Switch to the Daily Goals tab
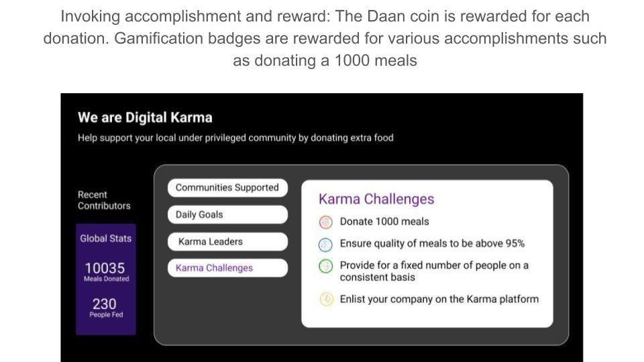644x362 pixels. pyautogui.click(x=227, y=215)
